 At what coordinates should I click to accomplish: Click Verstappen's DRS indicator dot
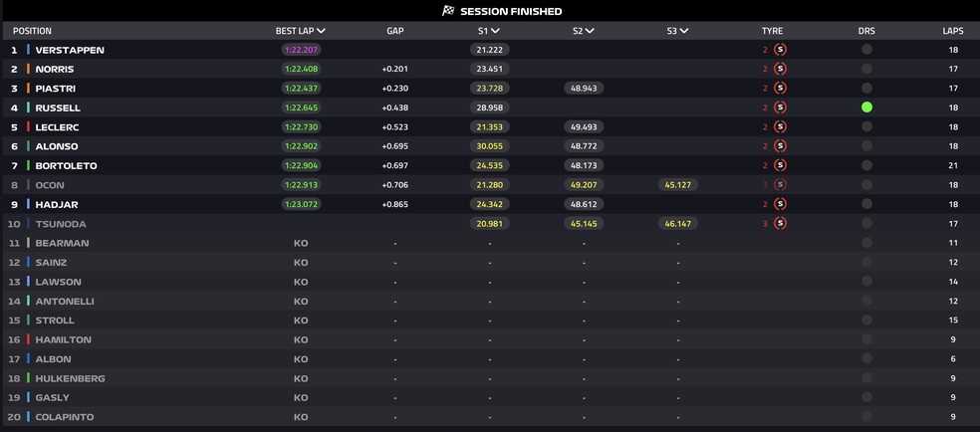pos(866,50)
